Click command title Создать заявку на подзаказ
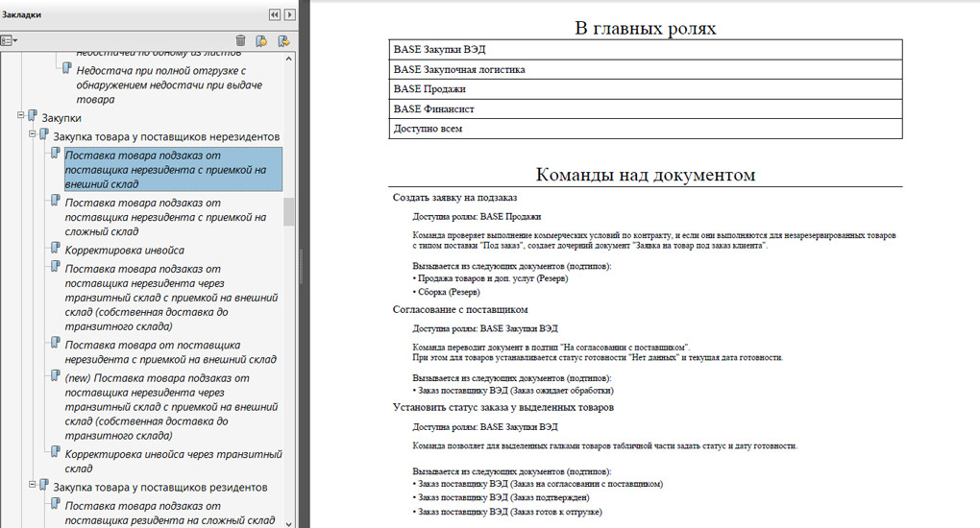Screen dimensions: 980x528 454,198
